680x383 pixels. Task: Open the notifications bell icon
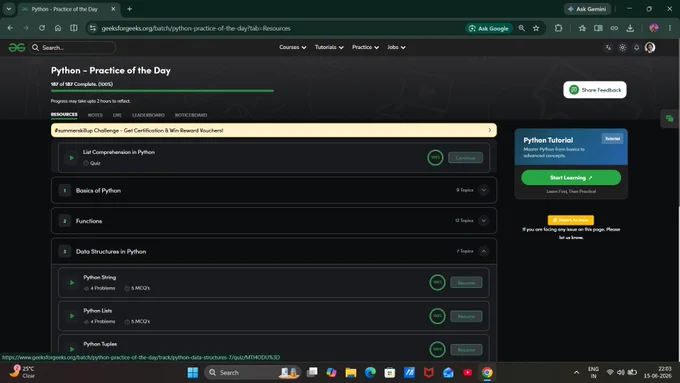coord(637,48)
